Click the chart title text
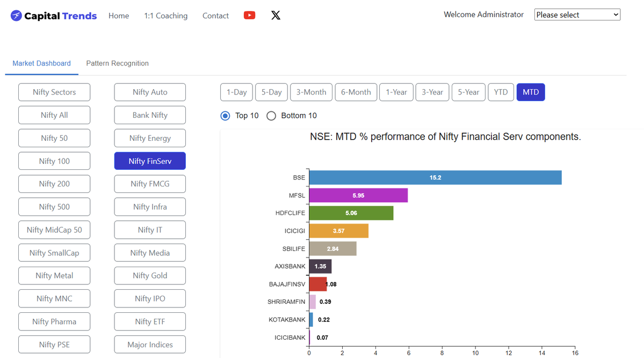The height and width of the screenshot is (358, 644). click(x=445, y=137)
